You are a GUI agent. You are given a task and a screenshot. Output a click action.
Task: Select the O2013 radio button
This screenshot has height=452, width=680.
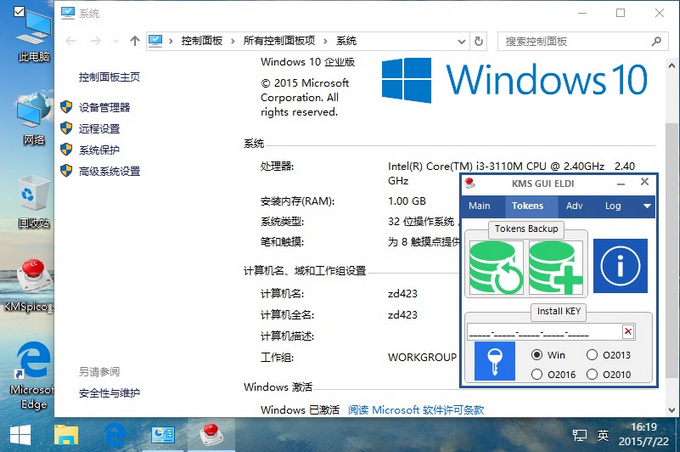click(x=593, y=355)
